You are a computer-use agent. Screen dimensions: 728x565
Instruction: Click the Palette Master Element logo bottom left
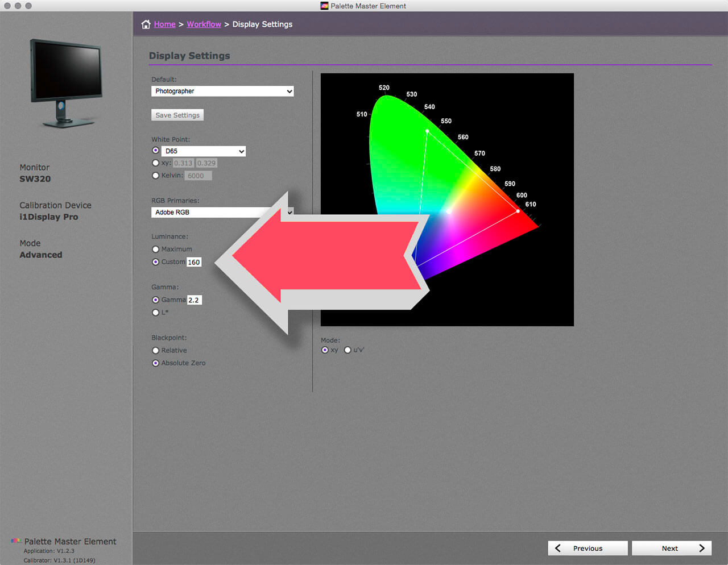coord(15,541)
